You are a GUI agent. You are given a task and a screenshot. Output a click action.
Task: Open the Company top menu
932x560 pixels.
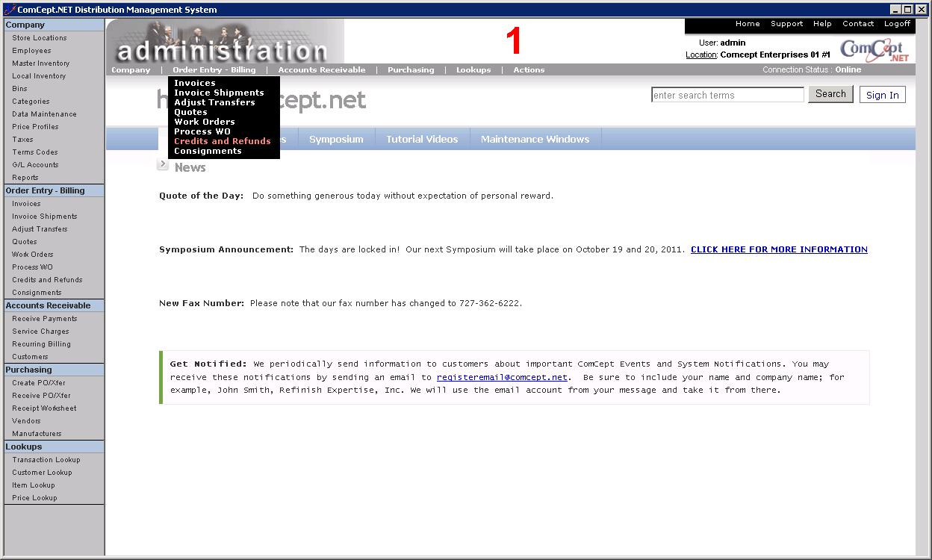[x=131, y=70]
